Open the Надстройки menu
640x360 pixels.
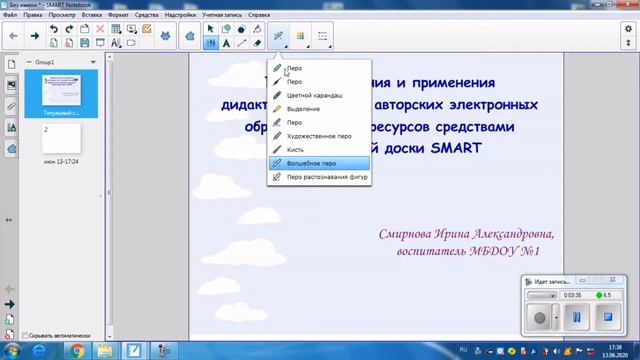[x=180, y=15]
